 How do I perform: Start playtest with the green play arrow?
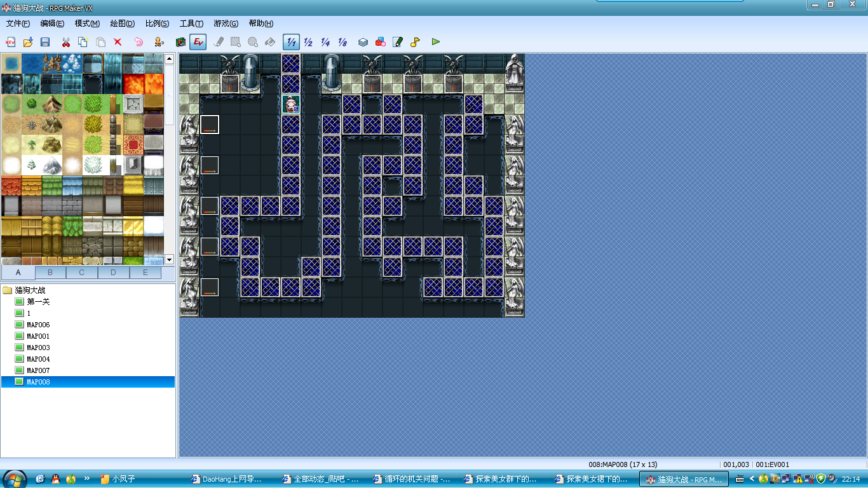coord(436,42)
